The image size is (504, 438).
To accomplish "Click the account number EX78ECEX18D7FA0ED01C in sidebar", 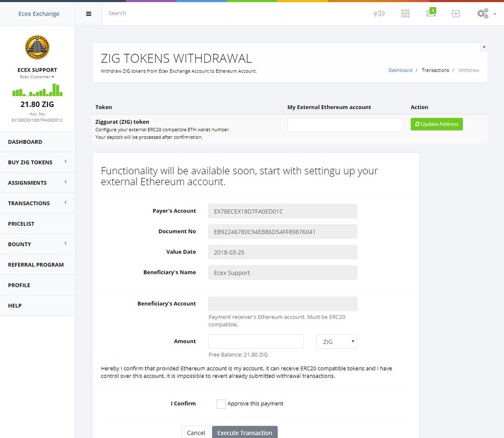I will coord(37,120).
